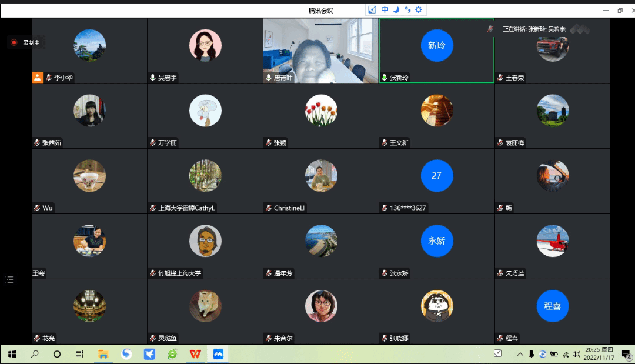The height and width of the screenshot is (364, 635).
Task: Open WPS Office from the taskbar
Action: point(195,354)
